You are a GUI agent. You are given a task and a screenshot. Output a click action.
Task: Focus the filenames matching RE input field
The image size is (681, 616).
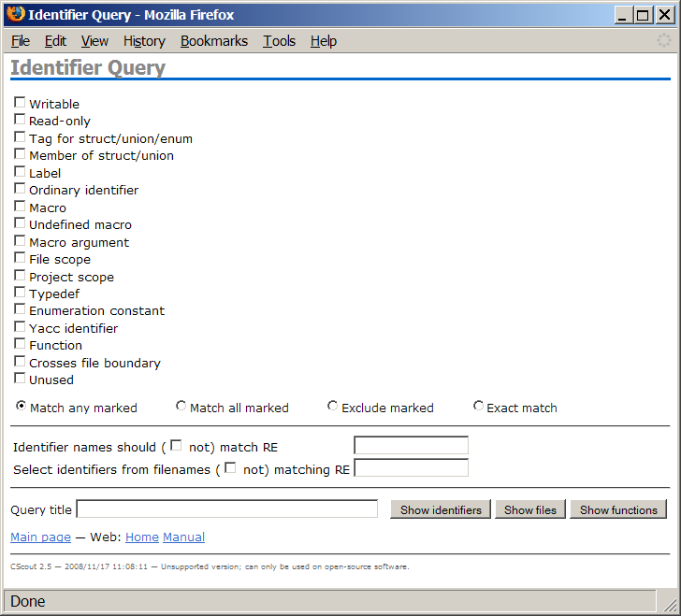(411, 468)
